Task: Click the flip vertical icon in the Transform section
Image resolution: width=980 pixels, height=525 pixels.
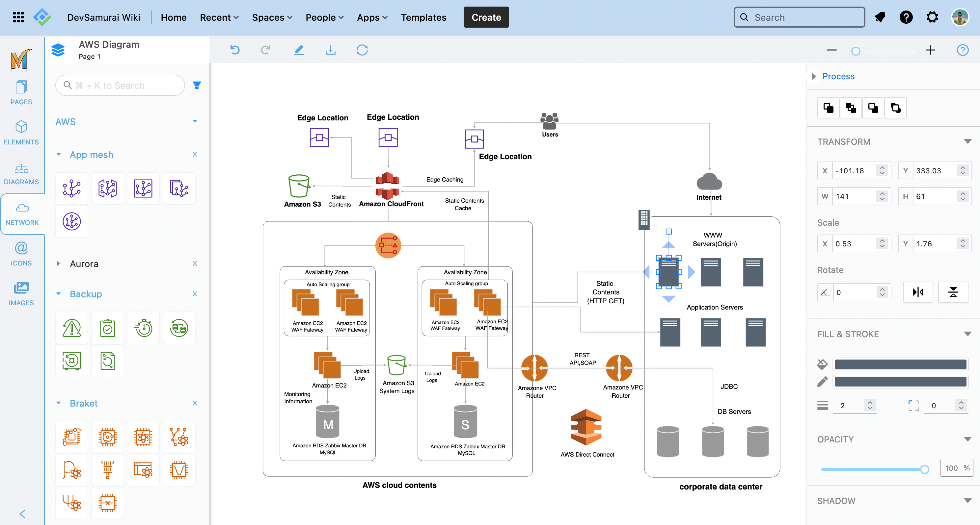Action: coord(953,292)
